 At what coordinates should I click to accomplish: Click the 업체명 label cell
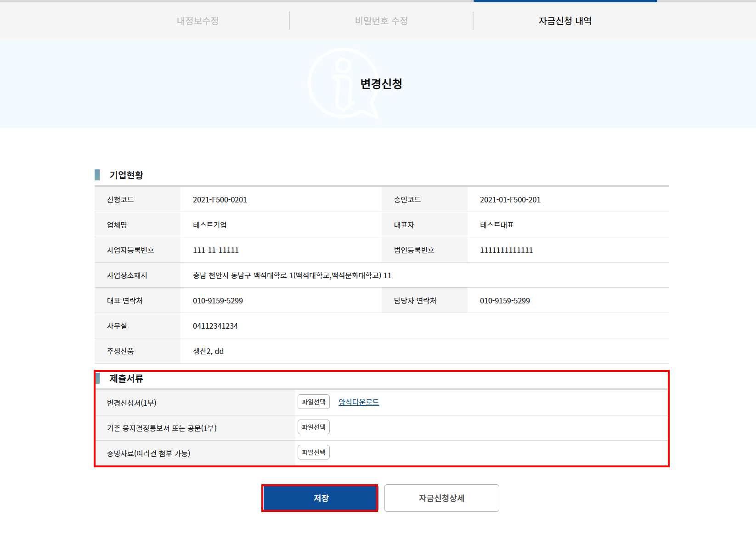137,225
